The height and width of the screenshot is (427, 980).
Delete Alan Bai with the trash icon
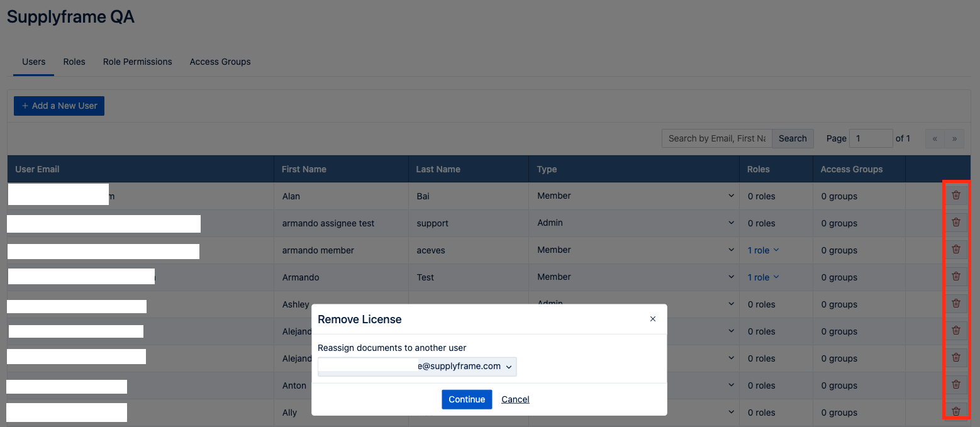955,196
